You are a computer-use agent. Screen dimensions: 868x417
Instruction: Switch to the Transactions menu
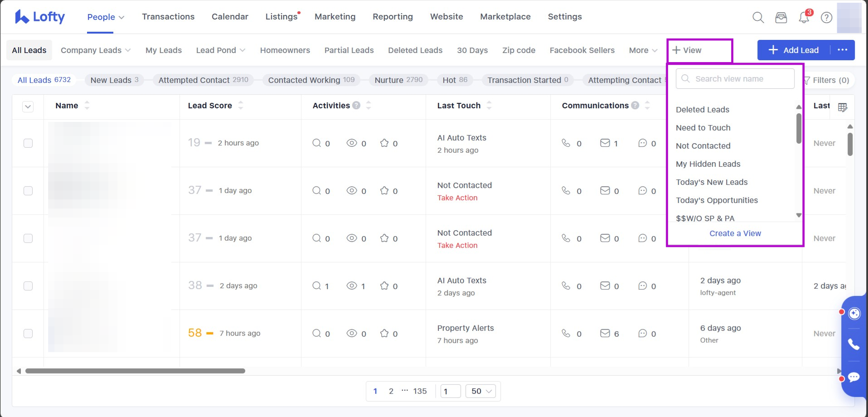(x=168, y=17)
